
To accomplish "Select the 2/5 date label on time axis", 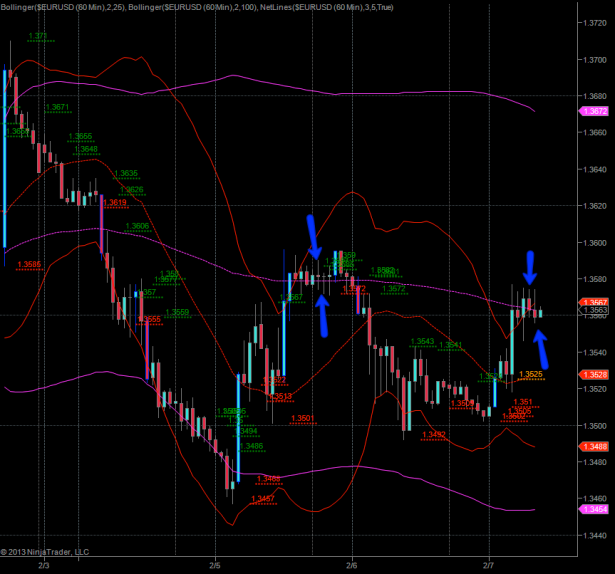I will click(215, 566).
